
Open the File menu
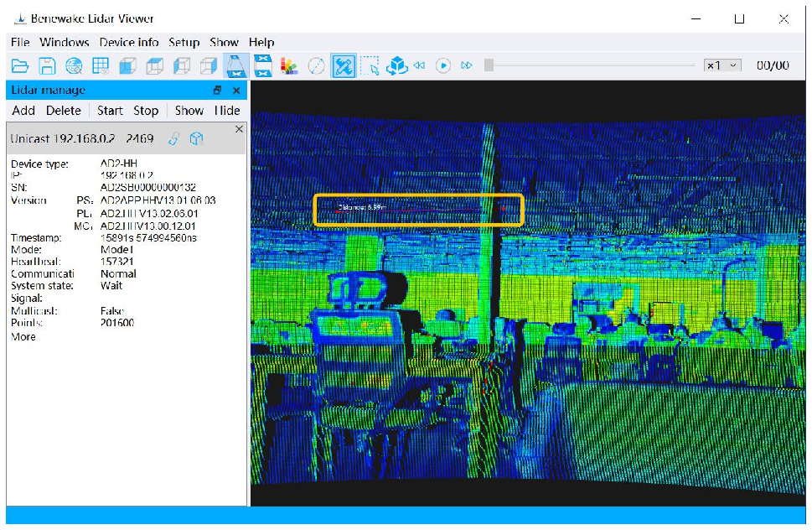point(20,43)
